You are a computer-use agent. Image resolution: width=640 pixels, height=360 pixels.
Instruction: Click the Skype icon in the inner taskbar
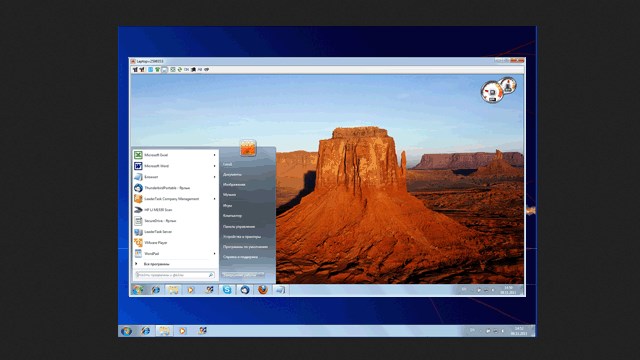[x=227, y=290]
